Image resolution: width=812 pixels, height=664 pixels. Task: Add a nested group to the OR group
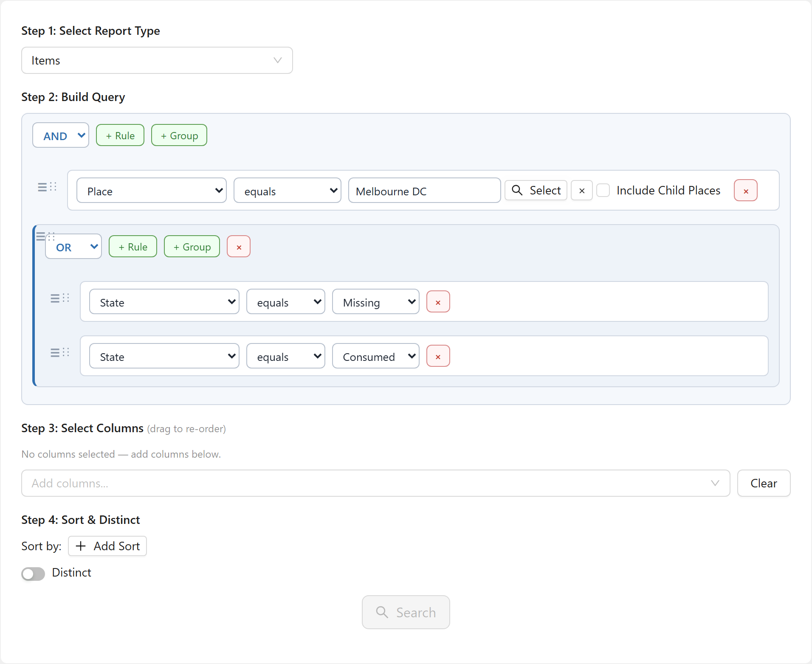[192, 247]
